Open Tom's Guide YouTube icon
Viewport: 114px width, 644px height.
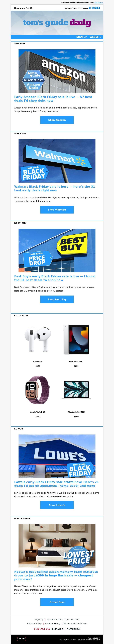coord(99,8)
